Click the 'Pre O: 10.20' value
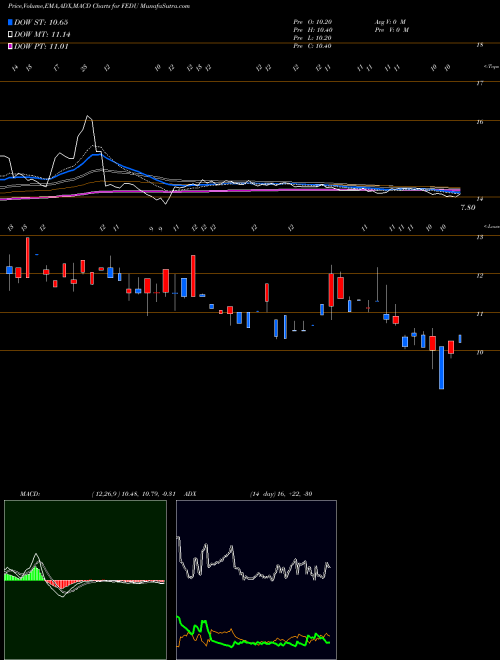500x660 pixels. point(312,22)
